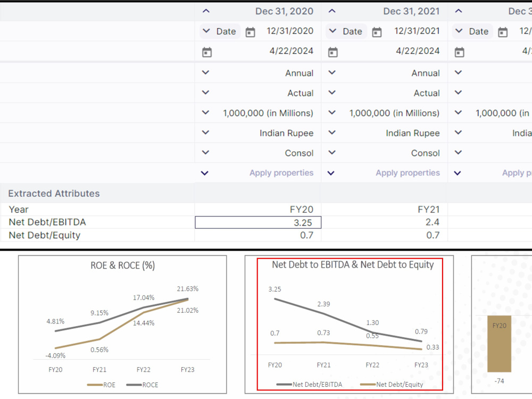The width and height of the screenshot is (532, 399).
Task: Click the ROE & ROCE (%) chart
Action: coord(122,325)
